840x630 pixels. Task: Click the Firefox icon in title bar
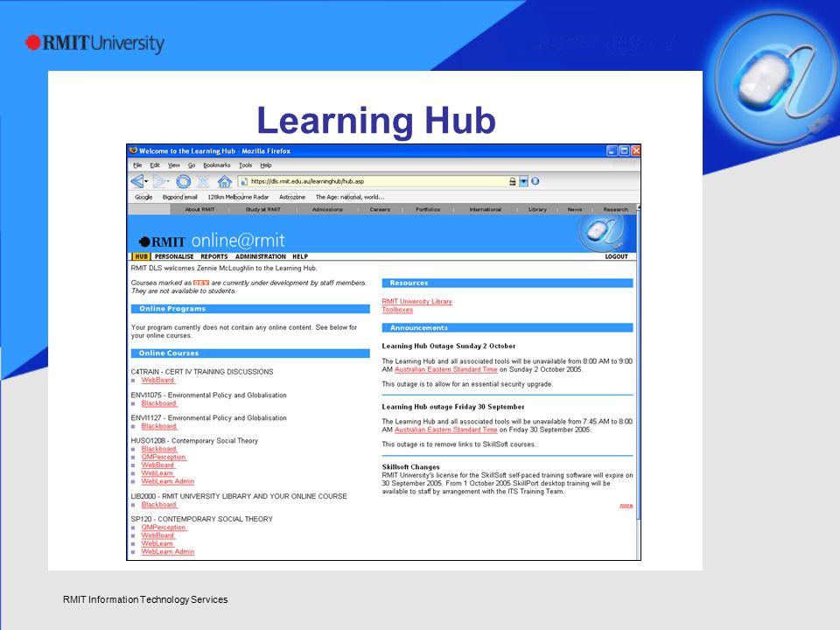133,150
